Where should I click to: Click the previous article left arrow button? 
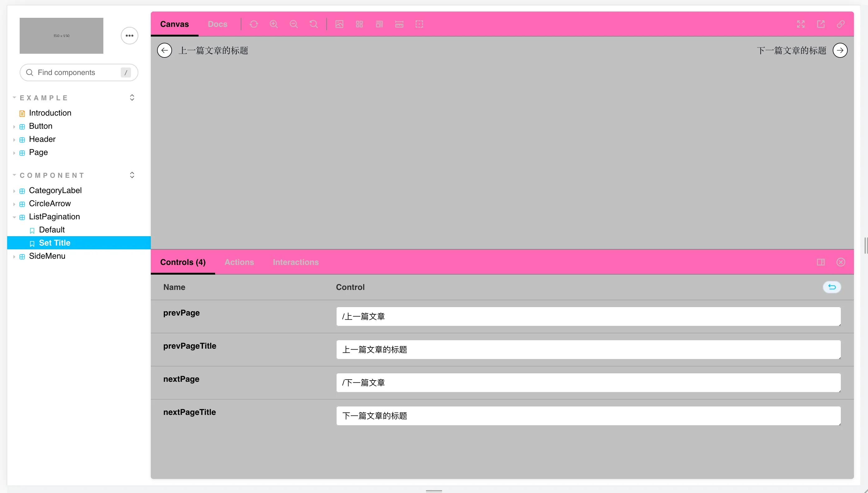(165, 50)
